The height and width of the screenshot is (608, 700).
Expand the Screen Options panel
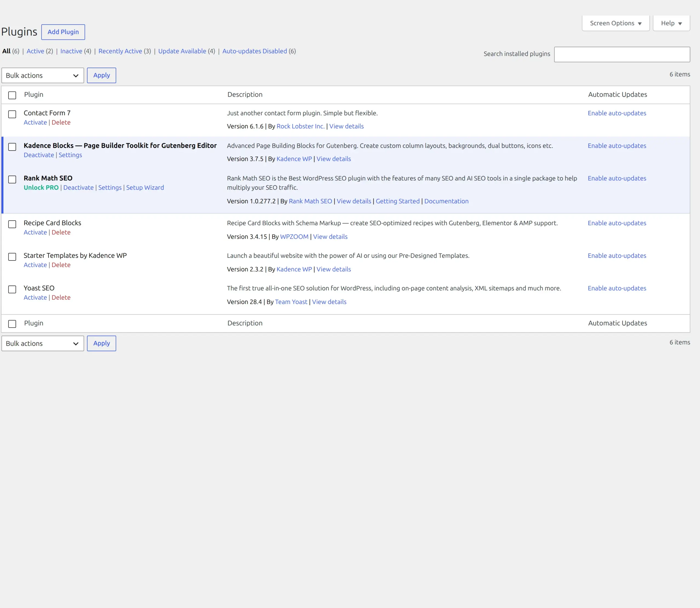click(x=616, y=23)
